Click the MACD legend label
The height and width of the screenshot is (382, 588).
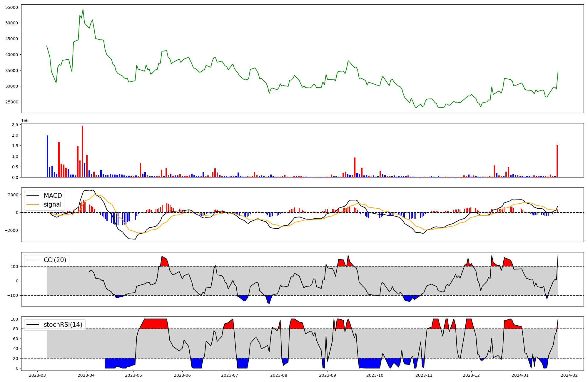coord(53,196)
